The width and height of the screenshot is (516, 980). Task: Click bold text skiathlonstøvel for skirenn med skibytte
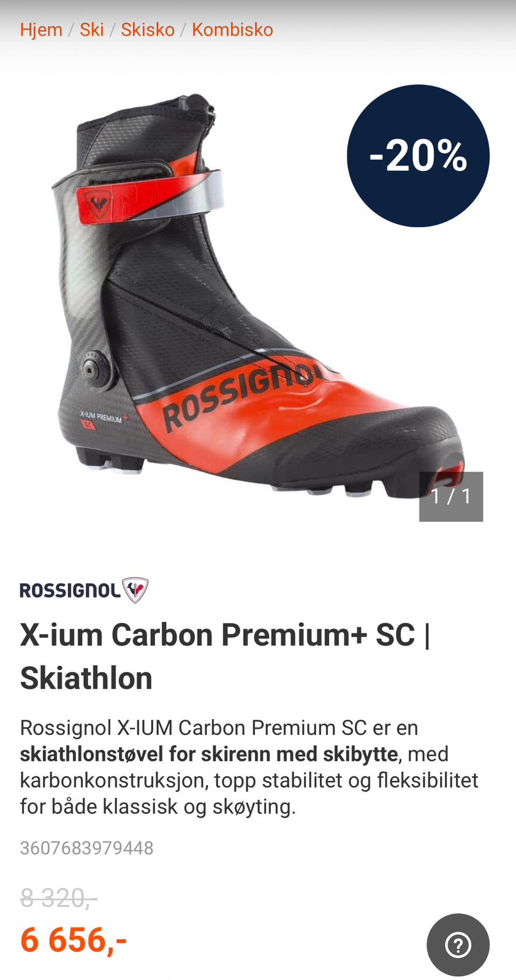click(209, 753)
